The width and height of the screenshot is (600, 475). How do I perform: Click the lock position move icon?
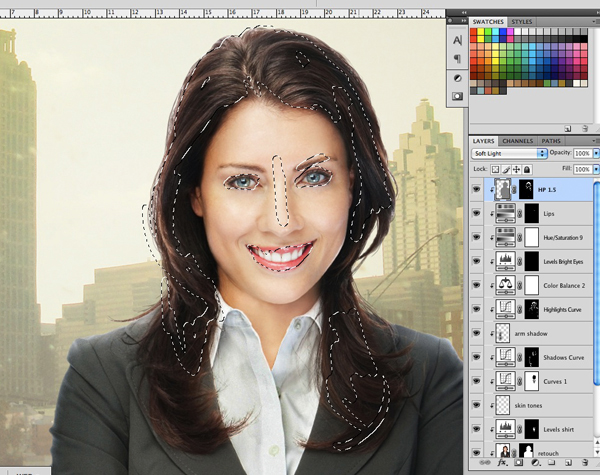517,171
